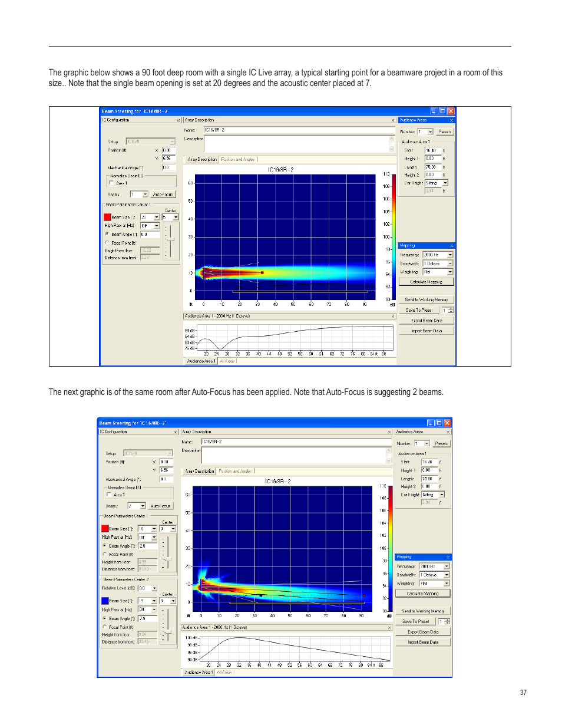Click the Center slider in one-beam window
This screenshot has height=728, width=562.
[170, 240]
